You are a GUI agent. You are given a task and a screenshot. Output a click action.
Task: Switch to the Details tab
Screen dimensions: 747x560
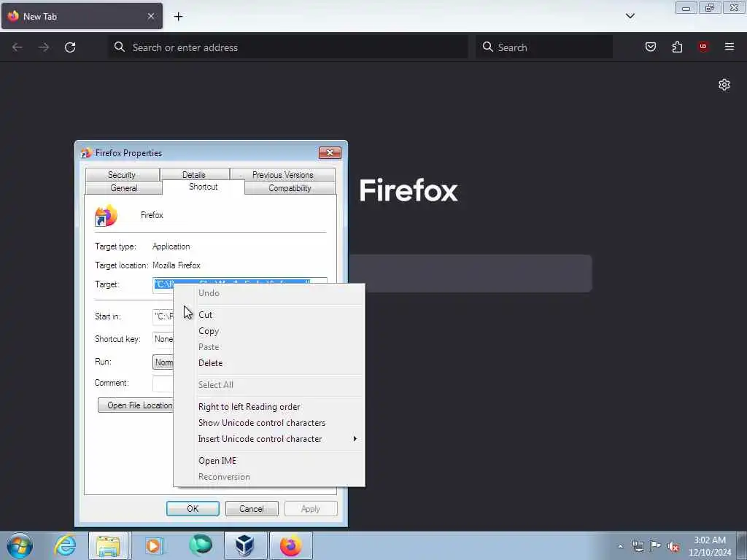(194, 175)
